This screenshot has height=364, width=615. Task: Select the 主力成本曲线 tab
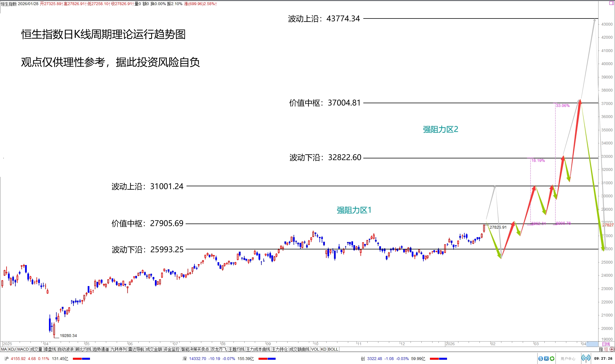tap(258, 349)
